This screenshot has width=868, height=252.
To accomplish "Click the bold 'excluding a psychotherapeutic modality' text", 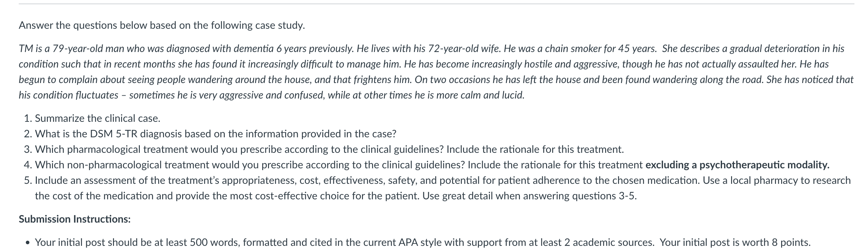I will 738,165.
